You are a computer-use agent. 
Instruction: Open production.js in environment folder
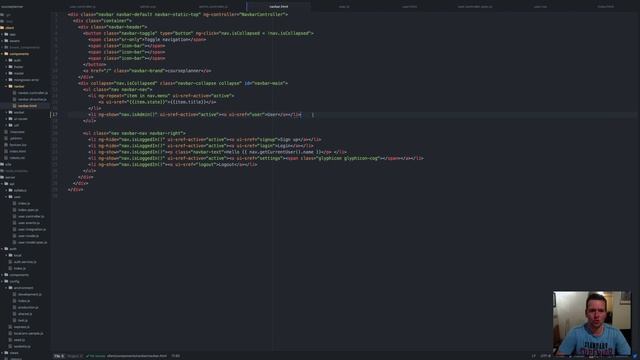point(28,307)
